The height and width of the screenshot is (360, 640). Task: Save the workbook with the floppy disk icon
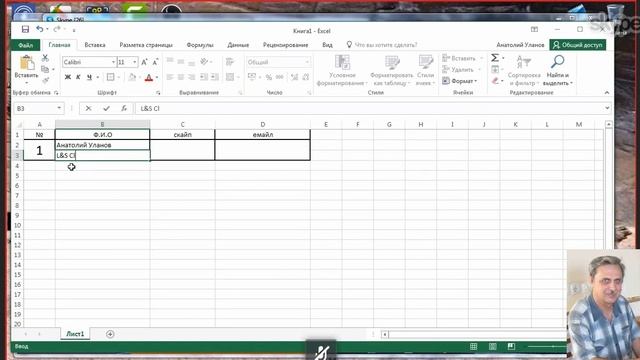click(25, 29)
